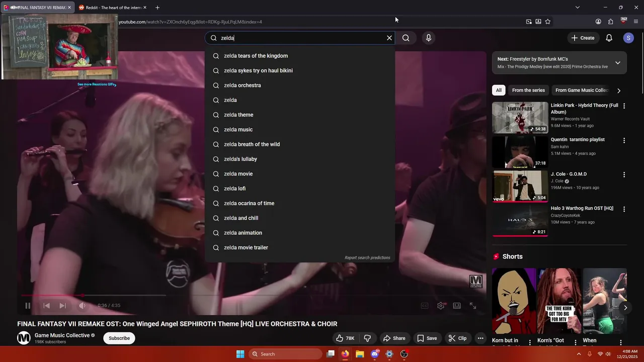Screen dimensions: 644x362
Task: Show more filter chips with the right arrow
Action: pyautogui.click(x=619, y=90)
